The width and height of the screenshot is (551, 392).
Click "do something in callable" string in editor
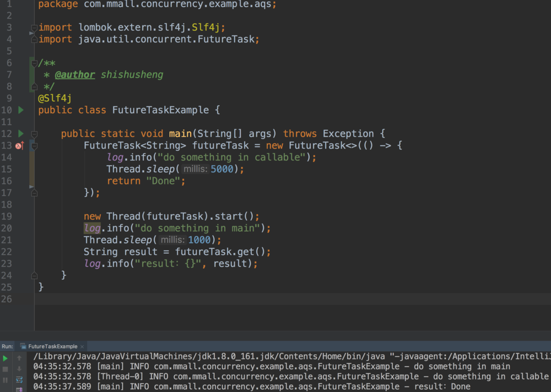coord(231,157)
